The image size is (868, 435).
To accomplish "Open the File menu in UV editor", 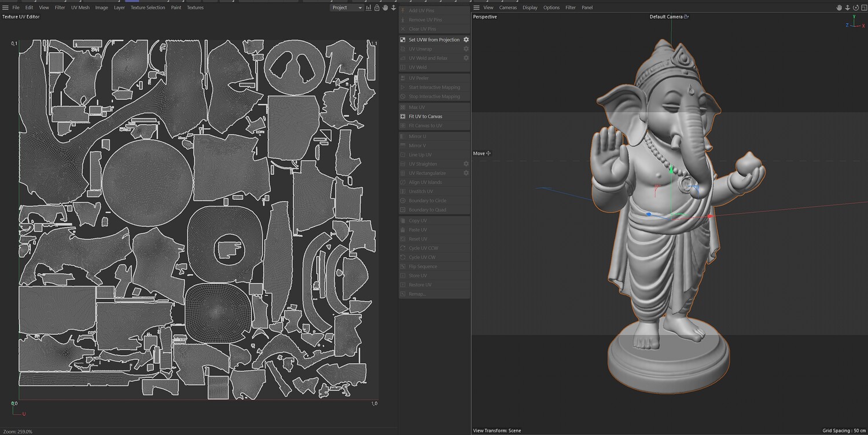I will pos(16,8).
